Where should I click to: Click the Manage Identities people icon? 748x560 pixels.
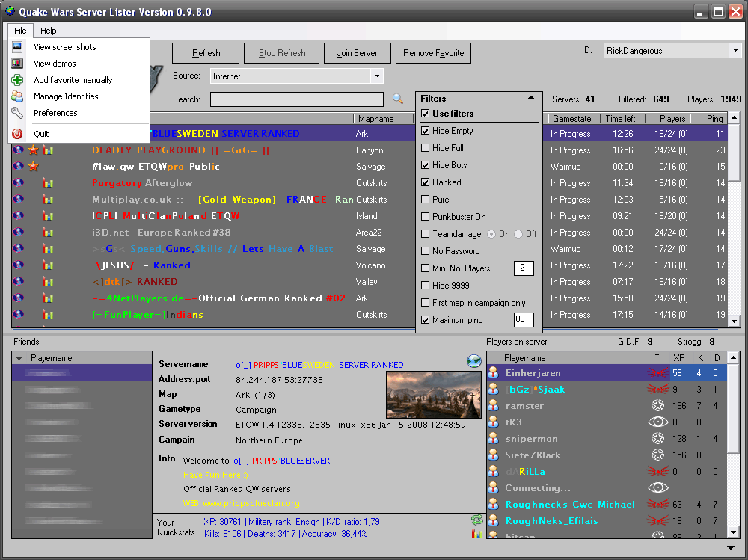[x=17, y=96]
